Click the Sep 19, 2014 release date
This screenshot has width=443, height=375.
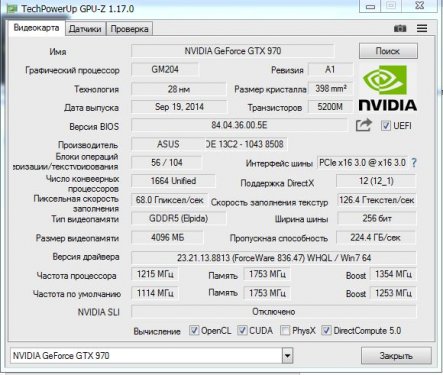click(x=179, y=107)
